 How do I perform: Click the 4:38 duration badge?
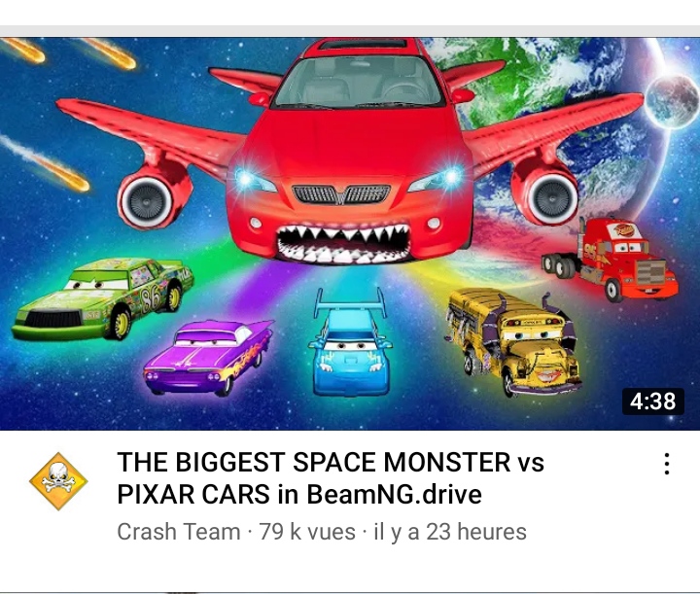(x=652, y=402)
